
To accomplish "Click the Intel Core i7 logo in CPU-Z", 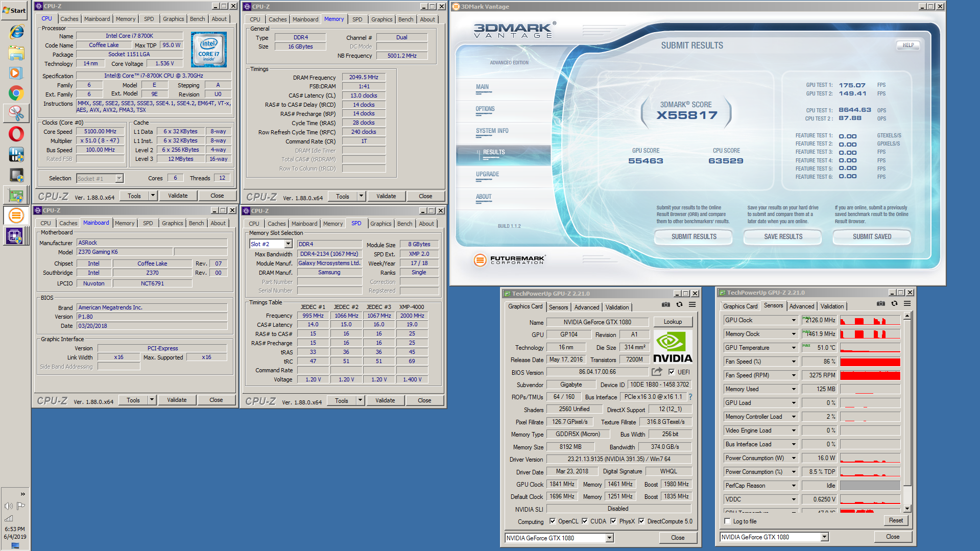I will click(208, 50).
